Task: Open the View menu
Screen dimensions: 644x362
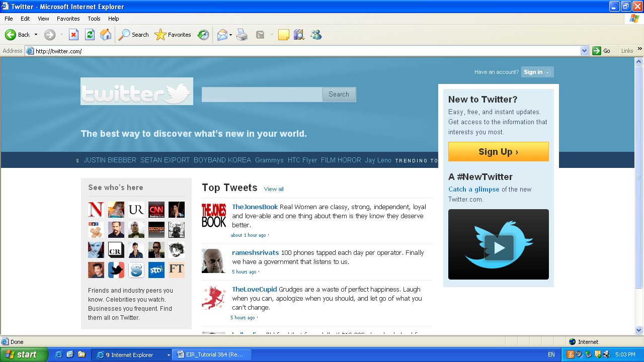Action: pos(43,19)
